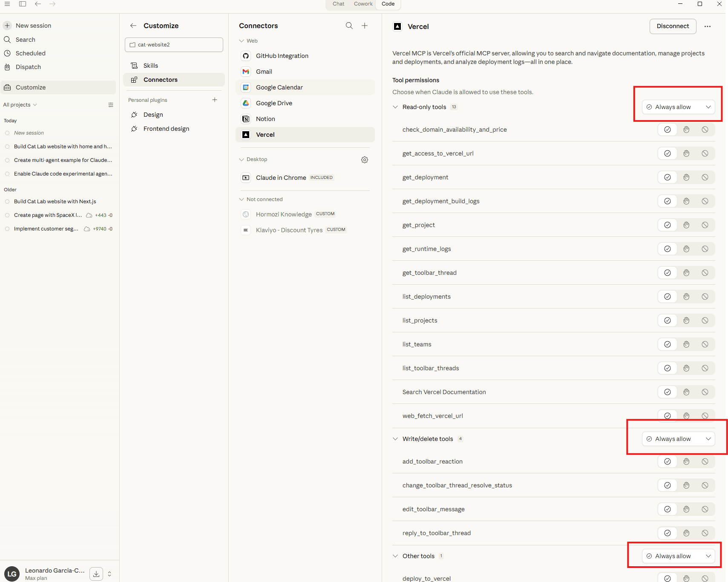The image size is (728, 582).
Task: Collapse the Not connected section
Action: tap(242, 199)
